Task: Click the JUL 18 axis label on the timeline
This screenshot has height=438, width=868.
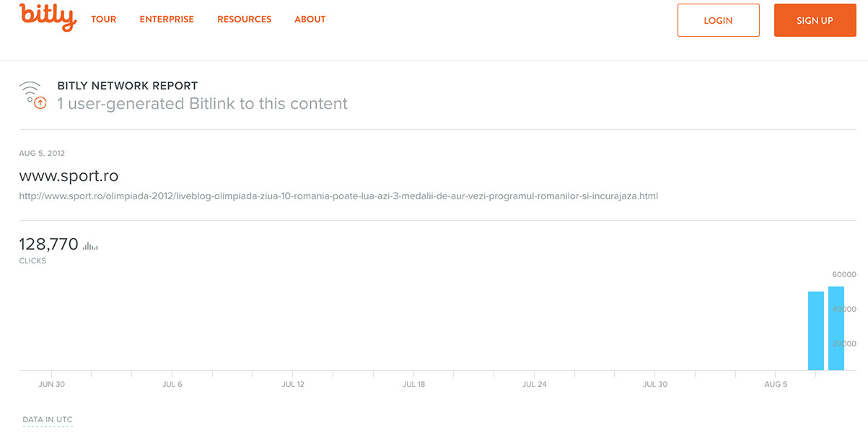Action: 413,384
